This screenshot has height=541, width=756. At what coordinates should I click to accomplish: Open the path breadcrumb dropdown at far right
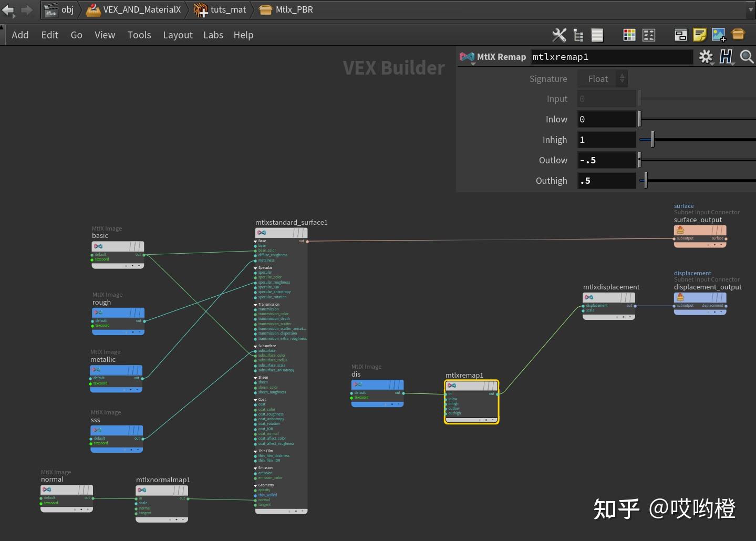point(750,9)
